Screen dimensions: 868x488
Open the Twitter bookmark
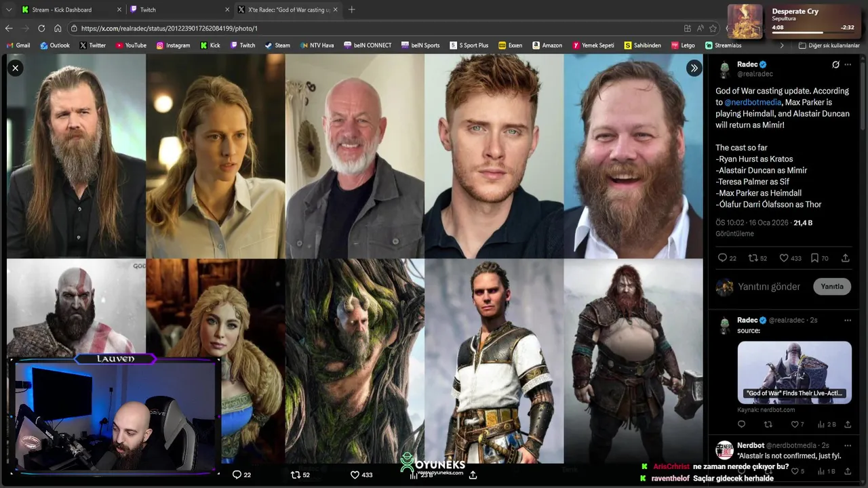tap(92, 45)
